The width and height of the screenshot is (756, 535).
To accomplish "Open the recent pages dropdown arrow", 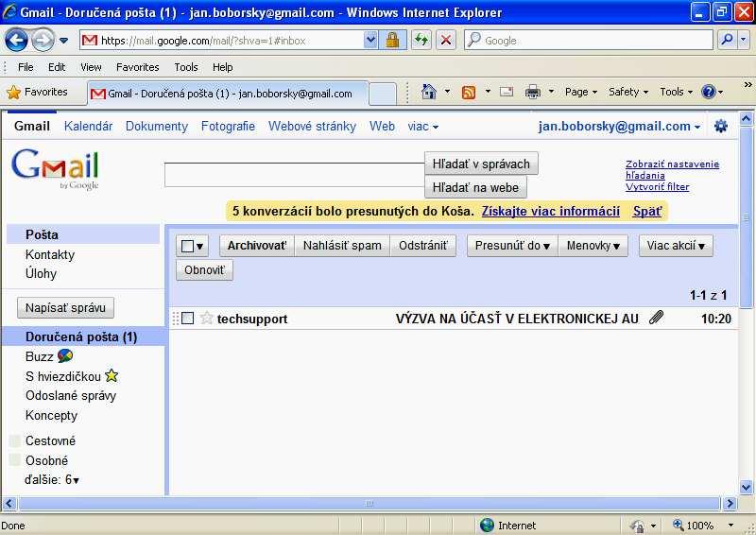I will click(63, 41).
